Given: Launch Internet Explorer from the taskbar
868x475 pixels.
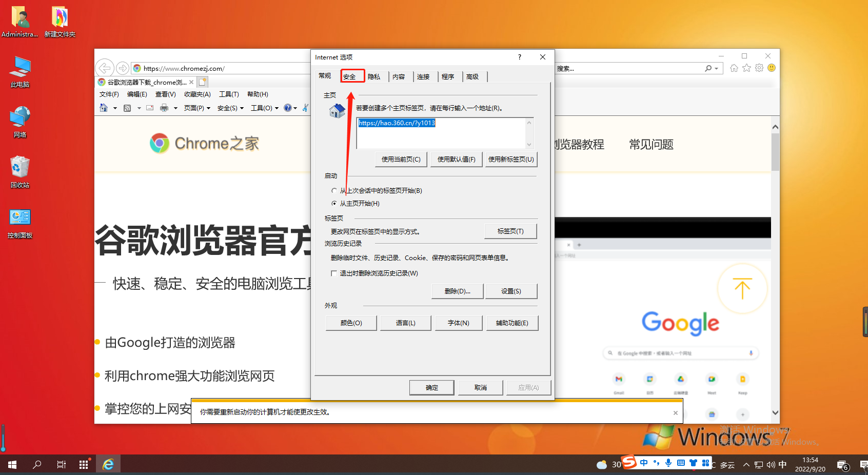Looking at the screenshot, I should pos(108,464).
